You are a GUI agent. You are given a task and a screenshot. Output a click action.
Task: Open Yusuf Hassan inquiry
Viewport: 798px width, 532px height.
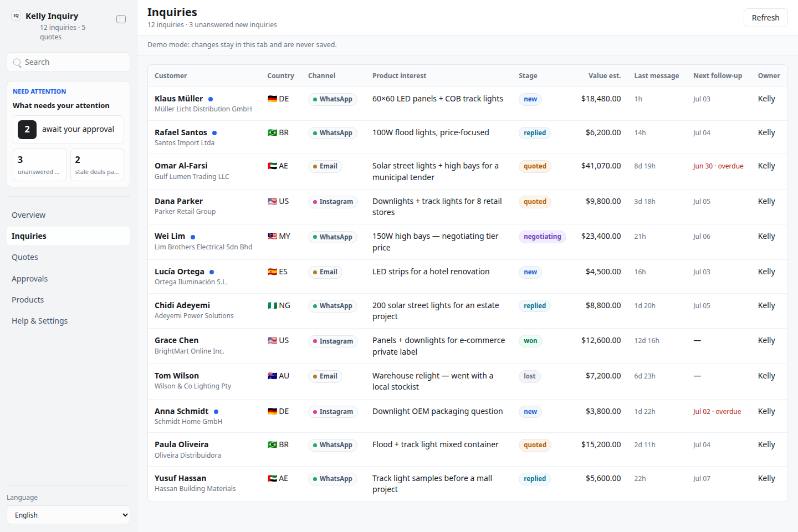(x=467, y=484)
